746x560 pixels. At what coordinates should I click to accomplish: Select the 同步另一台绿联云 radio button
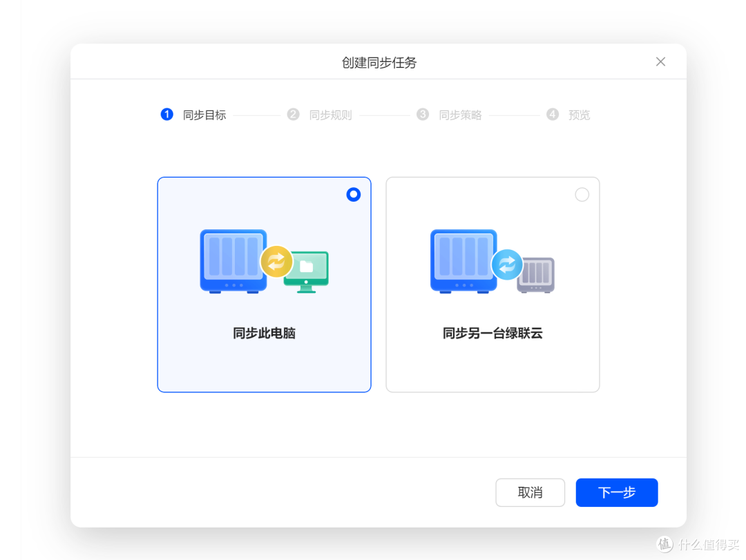click(x=582, y=195)
